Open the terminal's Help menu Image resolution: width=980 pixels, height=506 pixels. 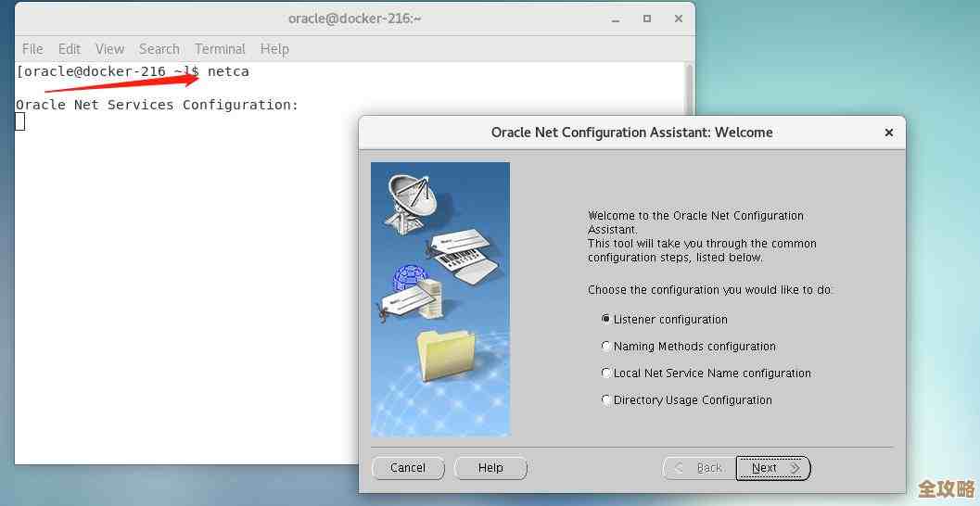(x=274, y=49)
